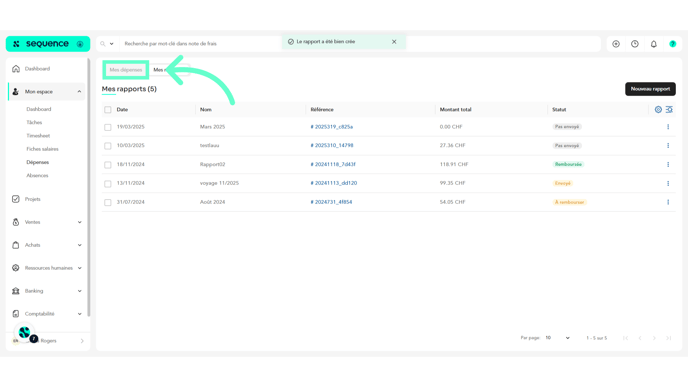688x387 pixels.
Task: Click the collapse sidebar icon beside logo
Action: point(80,44)
